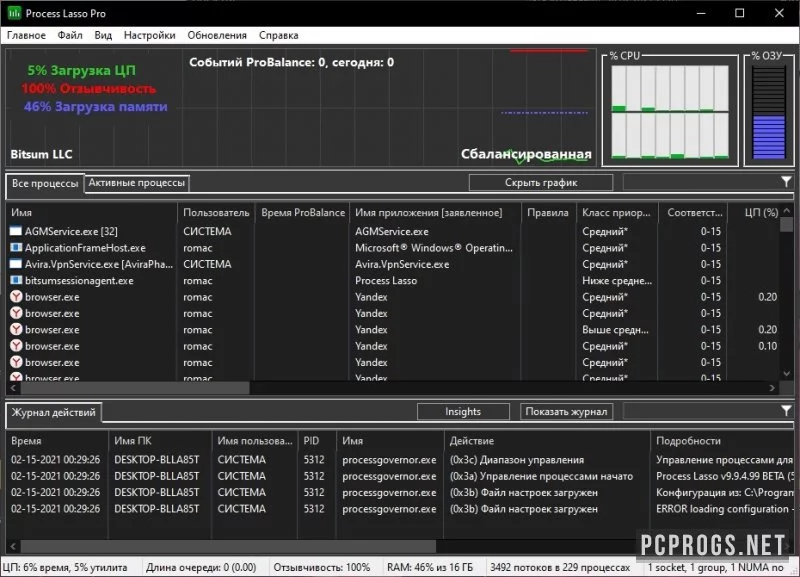Screen dimensions: 800x577
Task: Open the Справка menu
Action: click(x=279, y=35)
